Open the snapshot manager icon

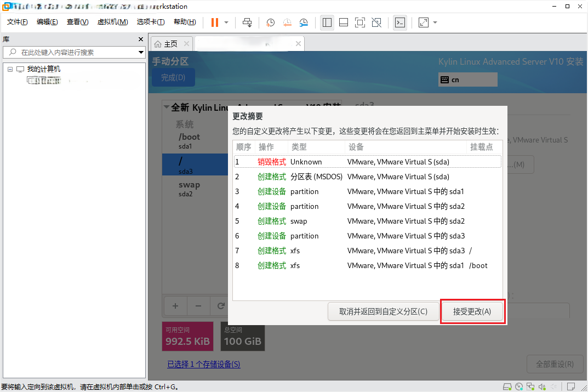point(304,22)
